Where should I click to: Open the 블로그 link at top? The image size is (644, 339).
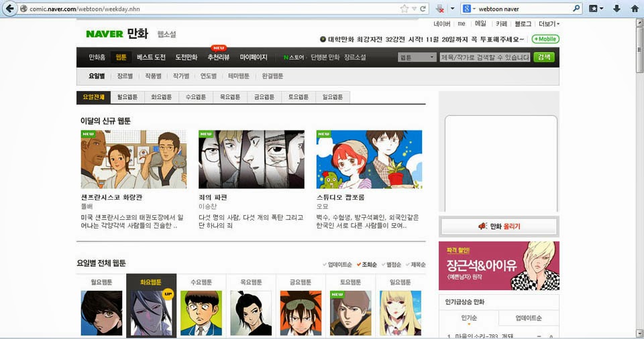(523, 24)
